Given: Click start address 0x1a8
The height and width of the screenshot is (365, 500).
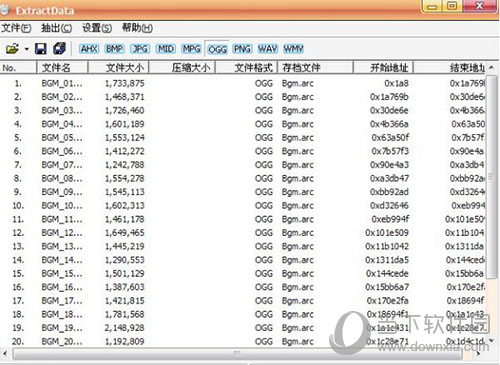Looking at the screenshot, I should (396, 83).
